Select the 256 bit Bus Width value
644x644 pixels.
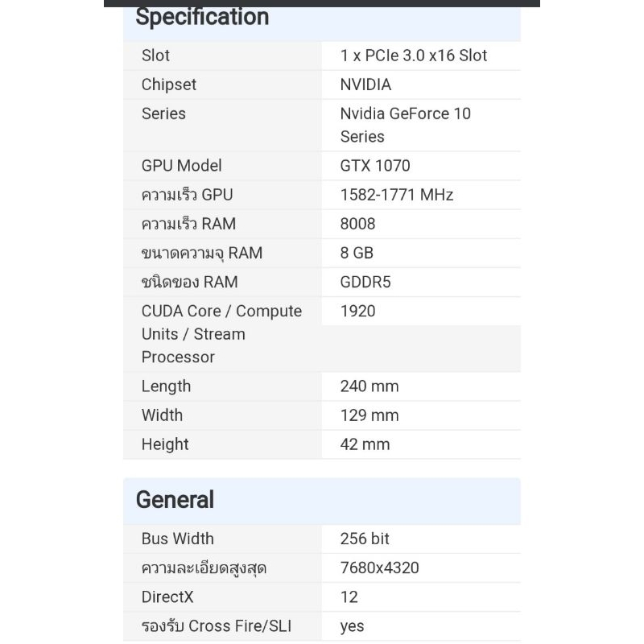pyautogui.click(x=365, y=539)
